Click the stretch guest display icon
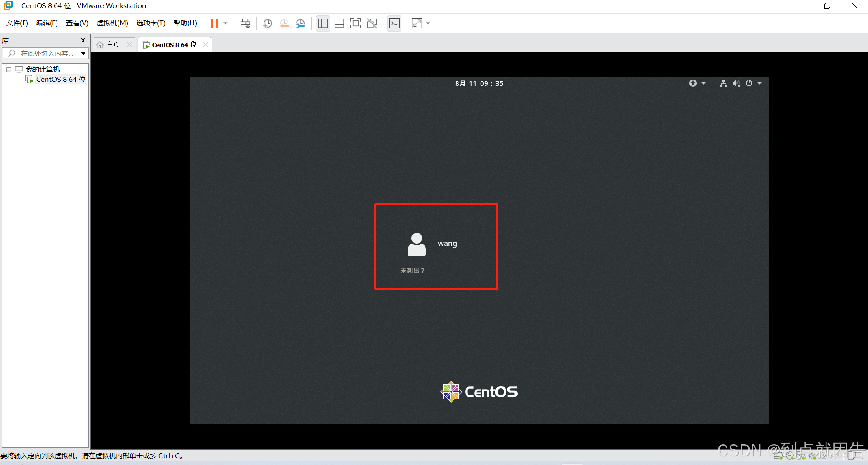Screen dimensions: 868x465 point(417,23)
